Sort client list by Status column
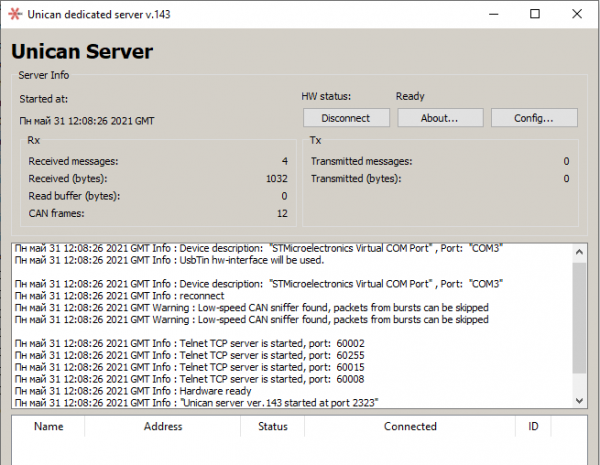600x465 pixels. click(x=273, y=426)
